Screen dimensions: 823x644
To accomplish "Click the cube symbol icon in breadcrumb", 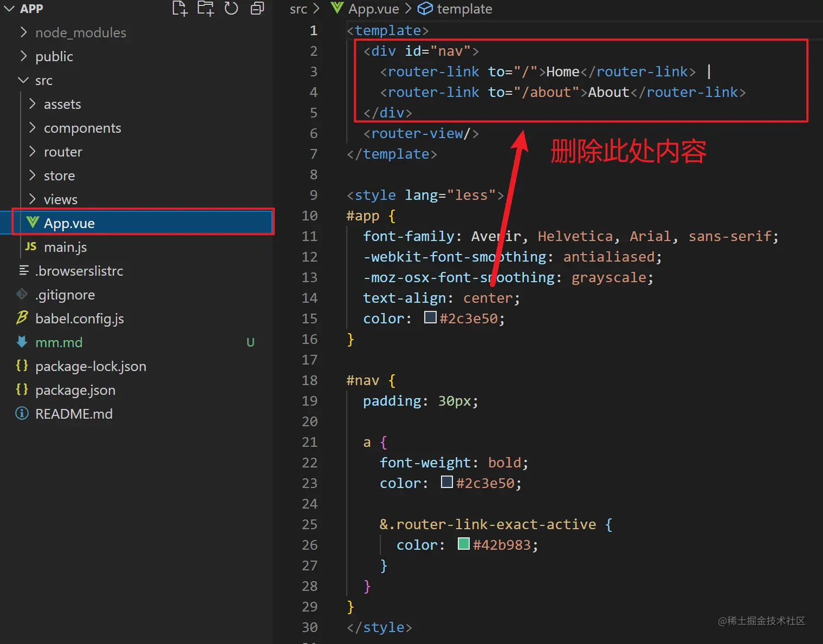I will point(425,9).
